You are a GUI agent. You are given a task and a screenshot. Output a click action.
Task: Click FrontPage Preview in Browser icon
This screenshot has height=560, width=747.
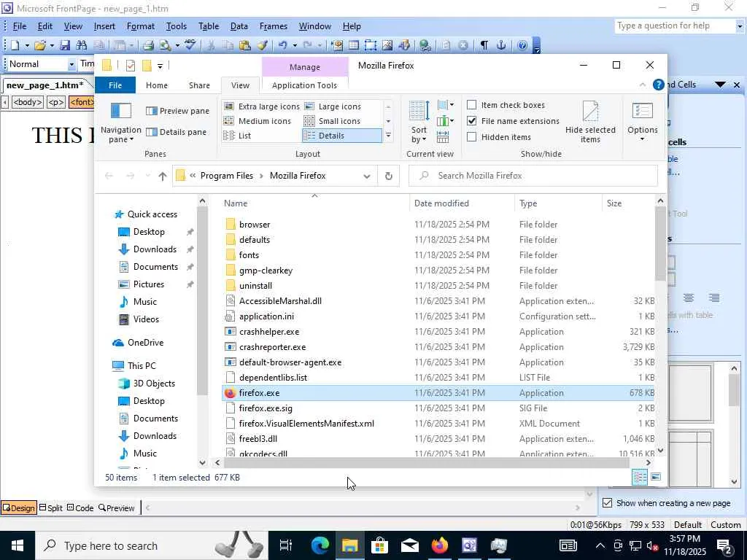166,45
